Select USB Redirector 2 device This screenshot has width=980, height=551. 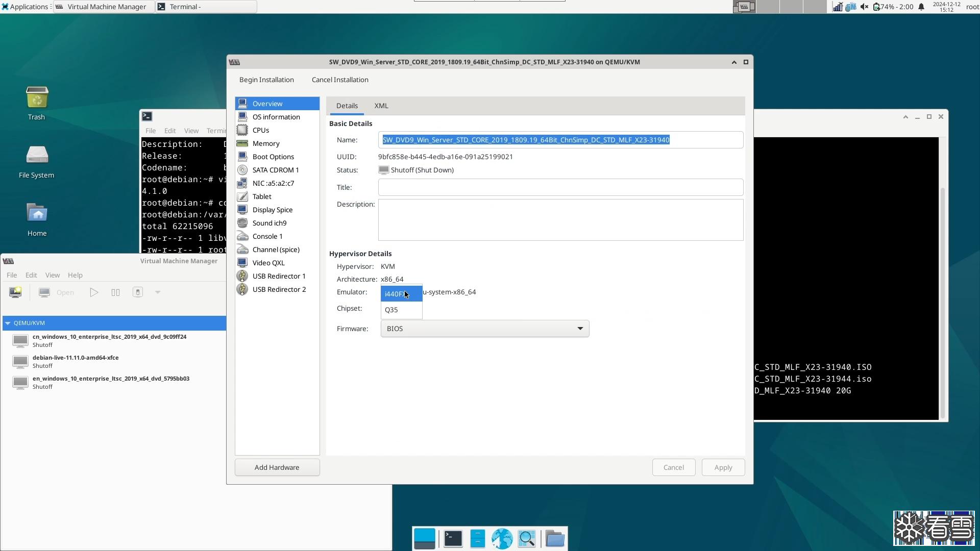click(279, 289)
